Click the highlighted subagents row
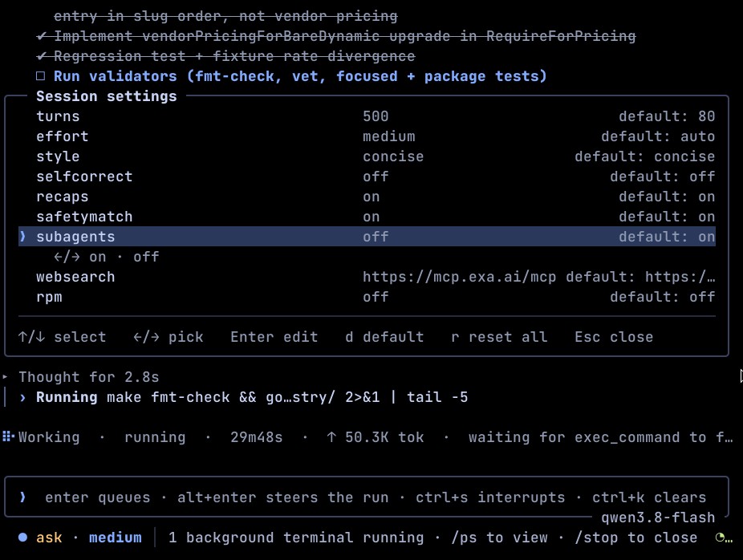743x560 pixels. pyautogui.click(x=367, y=237)
